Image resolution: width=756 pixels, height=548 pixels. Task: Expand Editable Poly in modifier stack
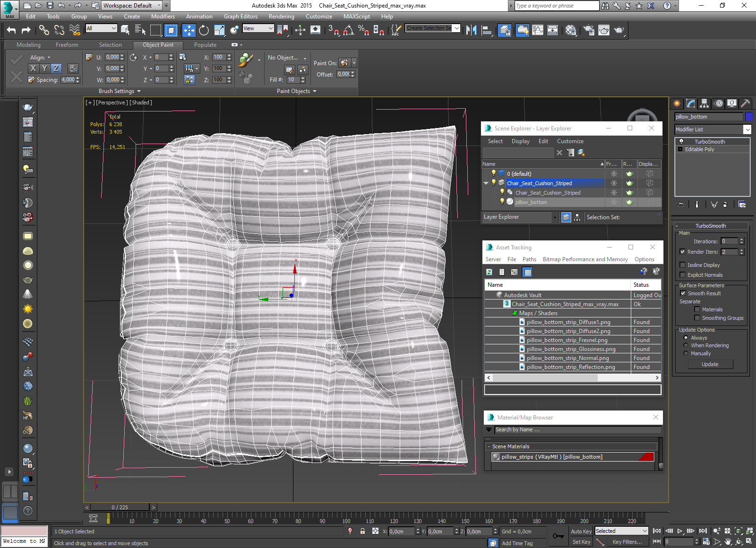[680, 149]
